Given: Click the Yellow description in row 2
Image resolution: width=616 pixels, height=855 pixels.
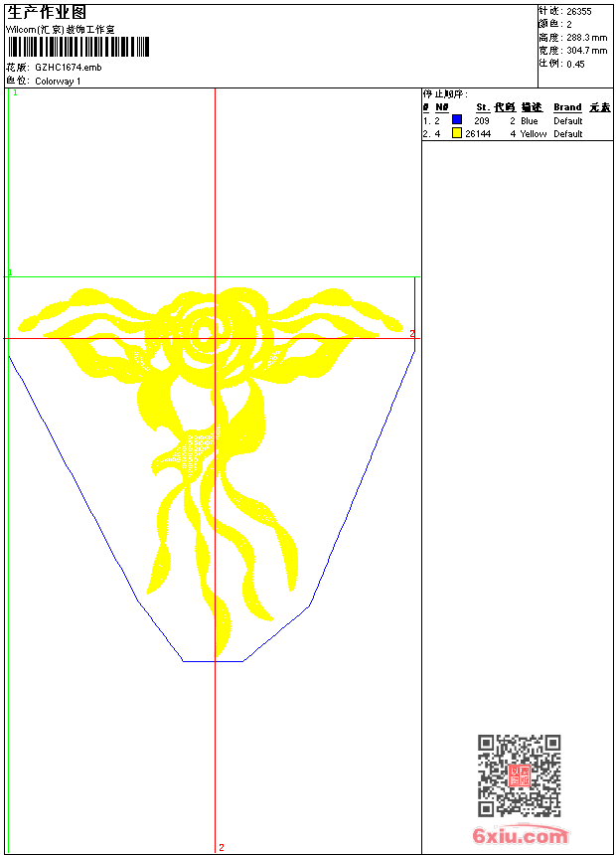Looking at the screenshot, I should click(534, 134).
